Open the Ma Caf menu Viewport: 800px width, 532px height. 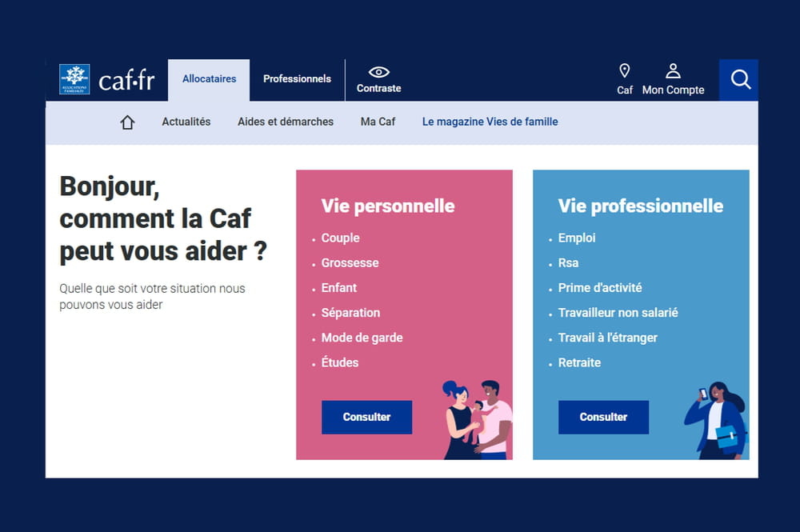tap(378, 122)
